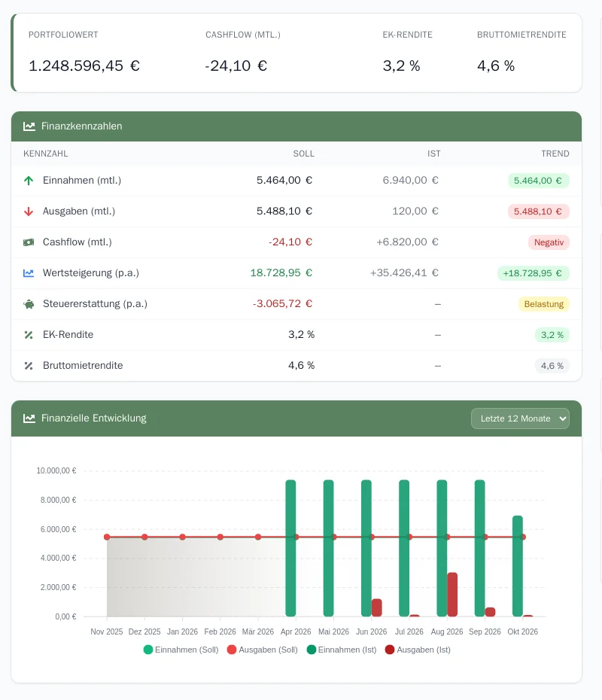
Task: Click the chart icon beside Finanzkennzahlen
Action: click(x=29, y=126)
